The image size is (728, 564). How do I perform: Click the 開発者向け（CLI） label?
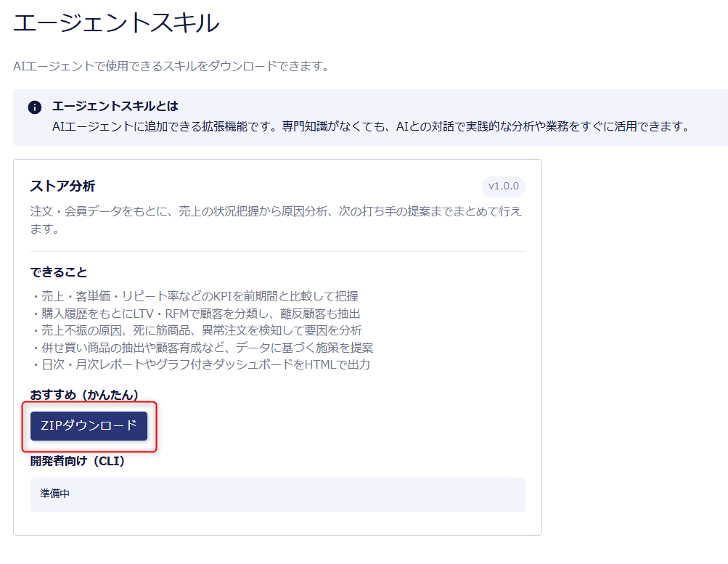click(78, 461)
